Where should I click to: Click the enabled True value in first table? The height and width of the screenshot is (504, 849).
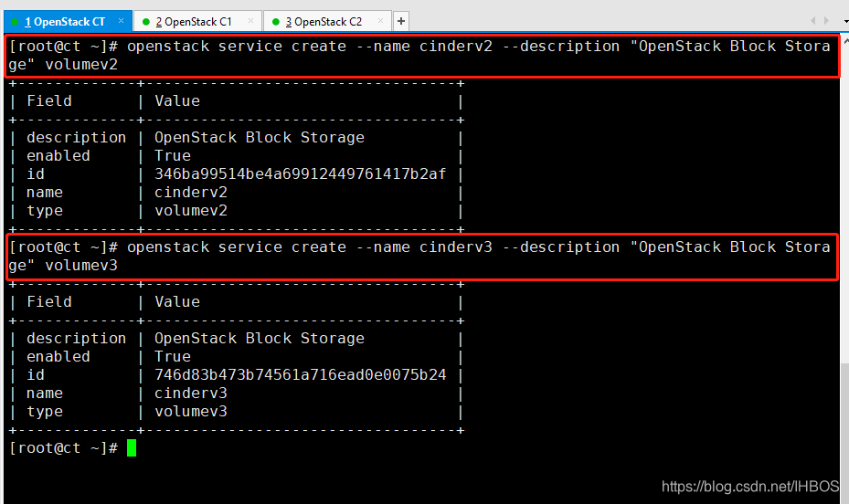pos(173,156)
